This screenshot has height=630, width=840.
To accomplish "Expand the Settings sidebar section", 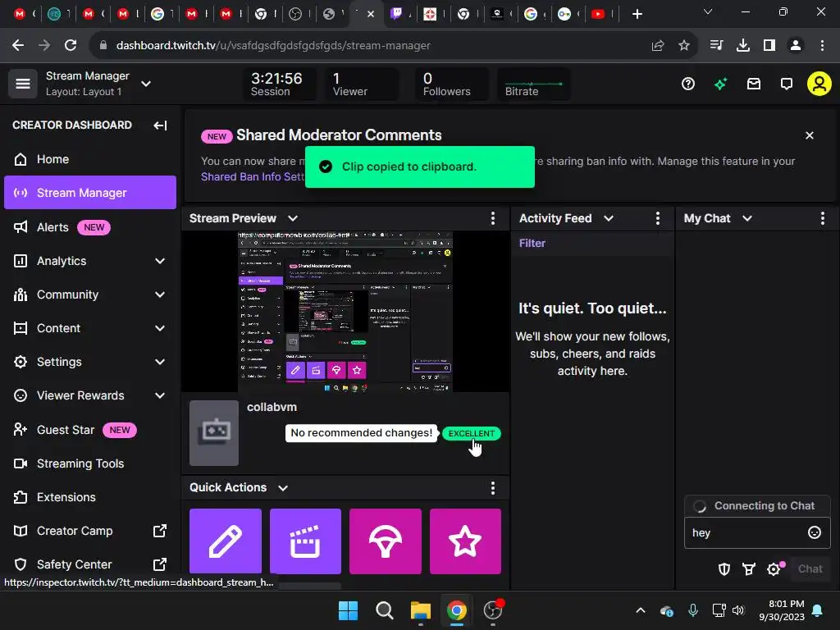I will [x=160, y=362].
